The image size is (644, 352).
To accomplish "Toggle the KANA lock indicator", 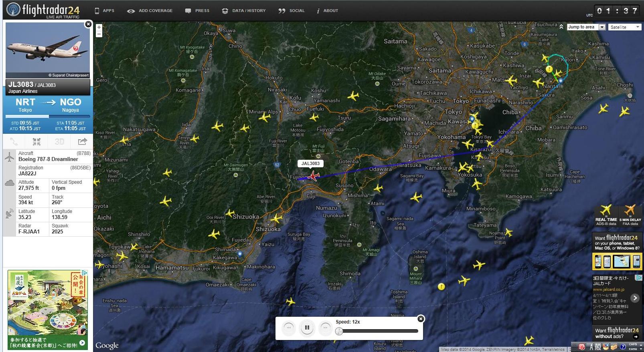I will point(633,349).
